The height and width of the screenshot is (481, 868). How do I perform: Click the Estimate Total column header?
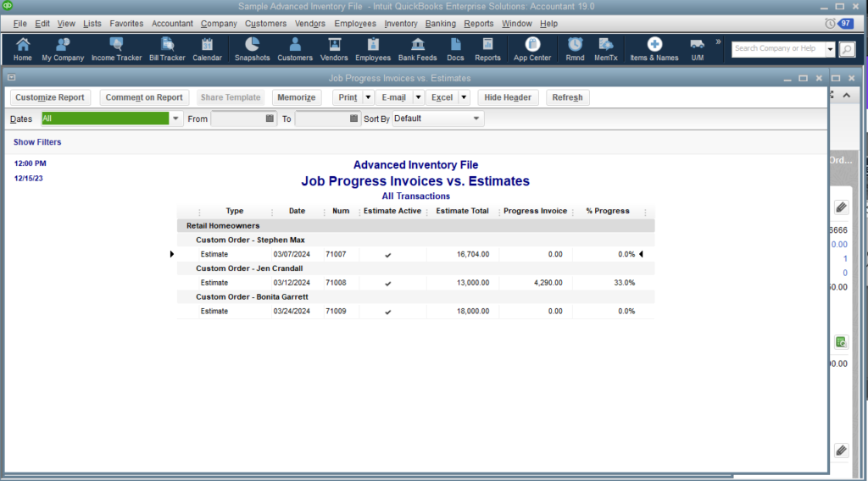462,211
